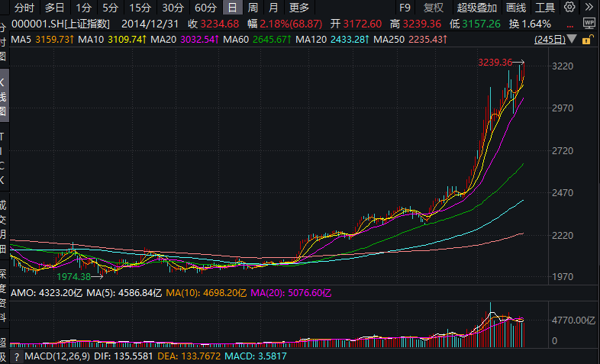Select the K线图 tab in the left sidebar
This screenshot has width=600, height=364.
(3, 95)
